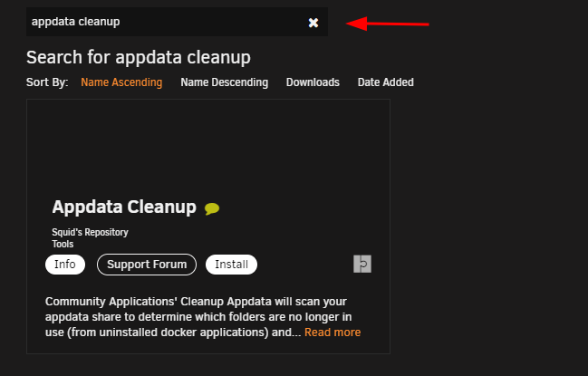Click the empty image area above Appdata Cleanup
This screenshot has width=588, height=376.
click(208, 148)
